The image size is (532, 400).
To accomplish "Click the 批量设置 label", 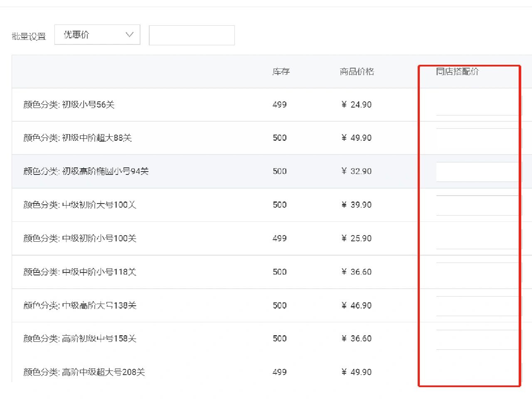I will pyautogui.click(x=29, y=36).
